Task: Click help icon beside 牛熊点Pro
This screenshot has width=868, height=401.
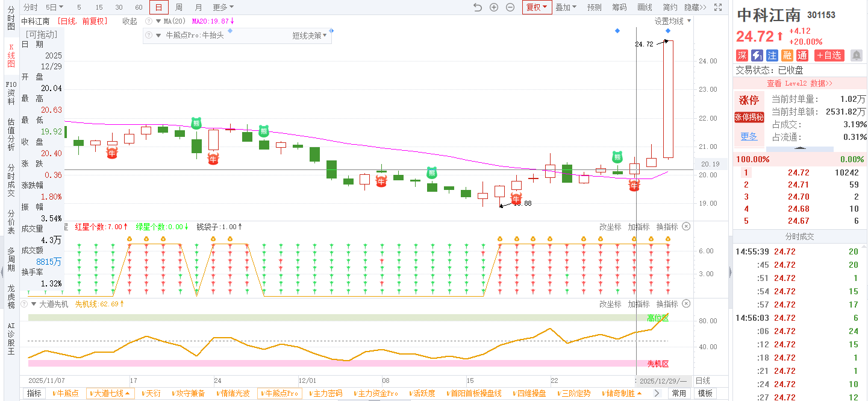Action: click(149, 36)
